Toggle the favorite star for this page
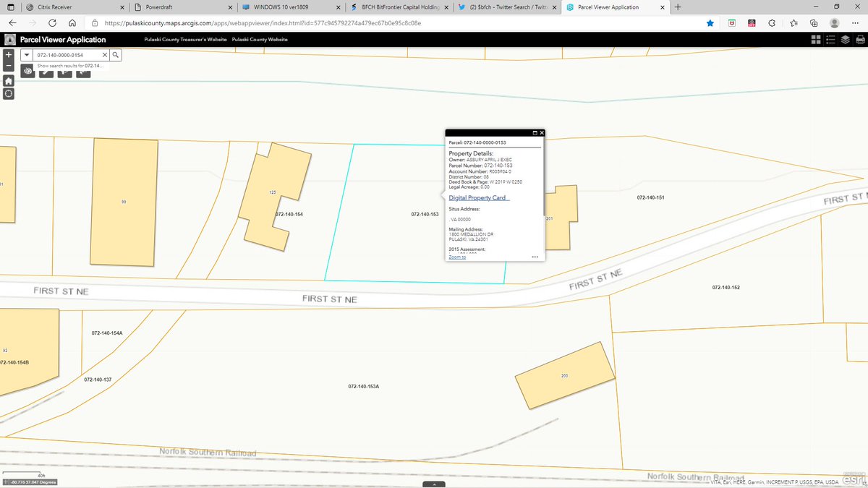 [x=710, y=22]
